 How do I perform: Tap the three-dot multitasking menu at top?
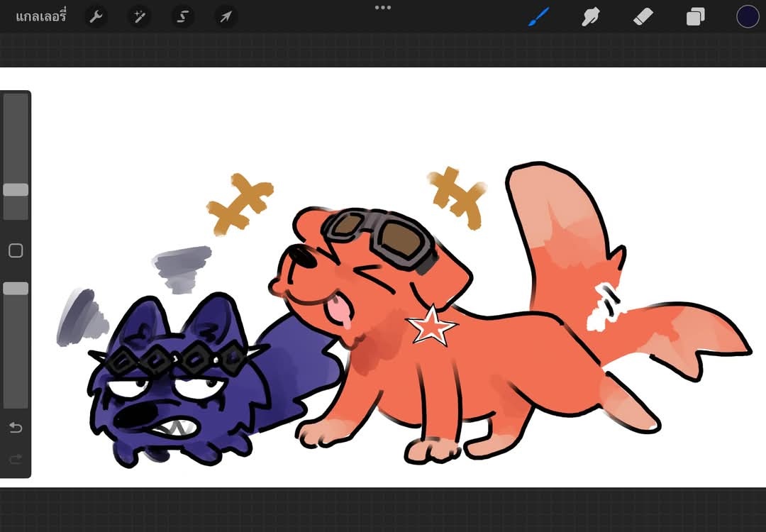383,8
